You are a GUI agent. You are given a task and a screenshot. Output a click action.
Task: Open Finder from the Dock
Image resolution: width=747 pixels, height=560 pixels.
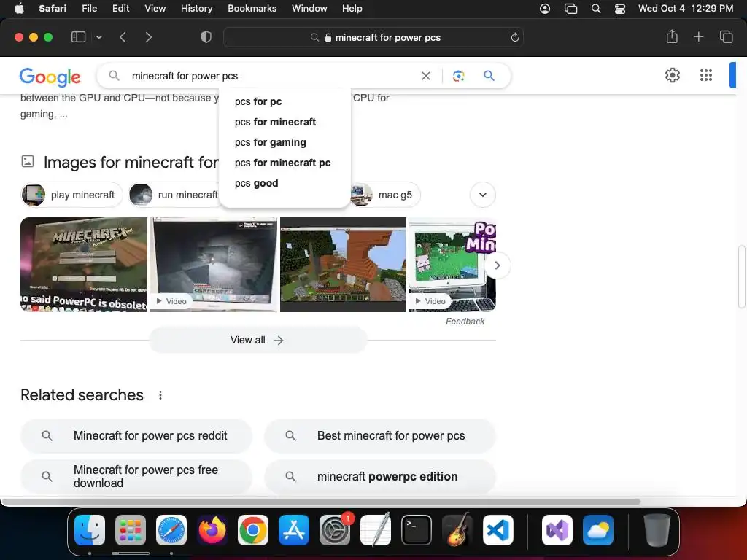tap(90, 530)
